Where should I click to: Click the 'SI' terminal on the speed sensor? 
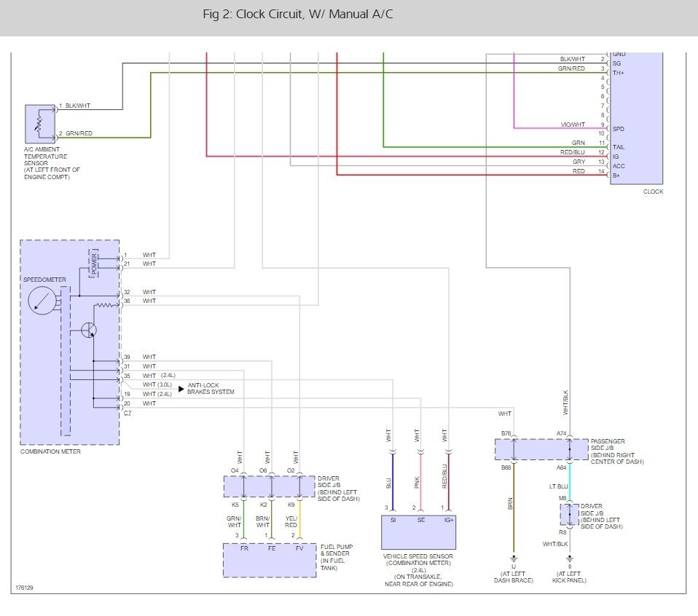(x=393, y=520)
